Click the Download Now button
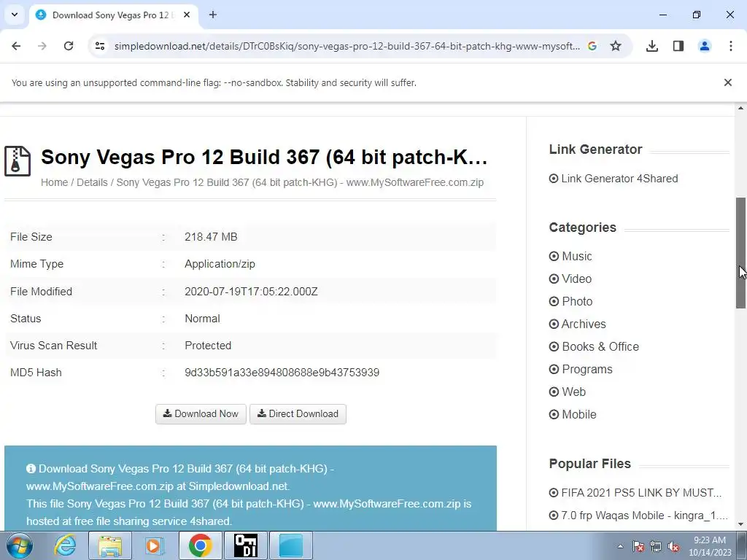 tap(201, 414)
